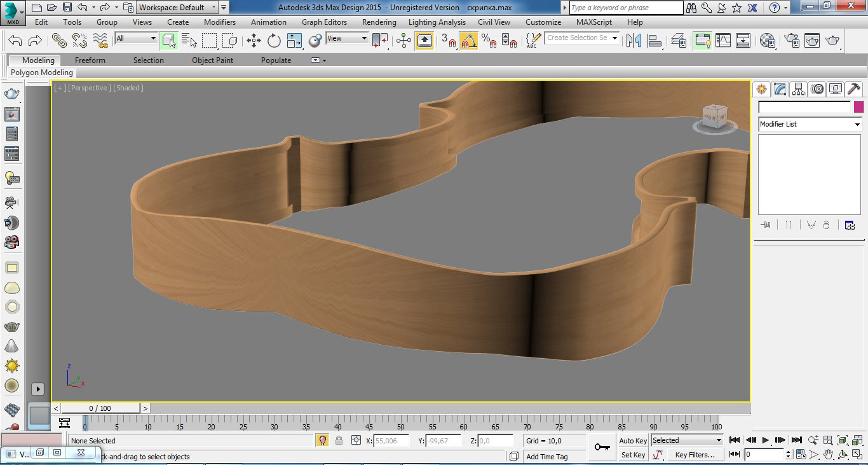The image size is (868, 465).
Task: Click the Select and Link chain icon
Action: pos(59,41)
